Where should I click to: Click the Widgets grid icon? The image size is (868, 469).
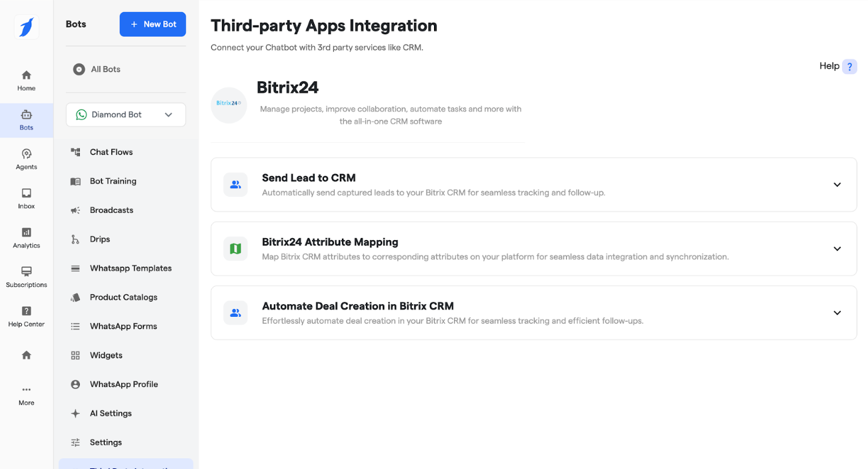click(75, 356)
